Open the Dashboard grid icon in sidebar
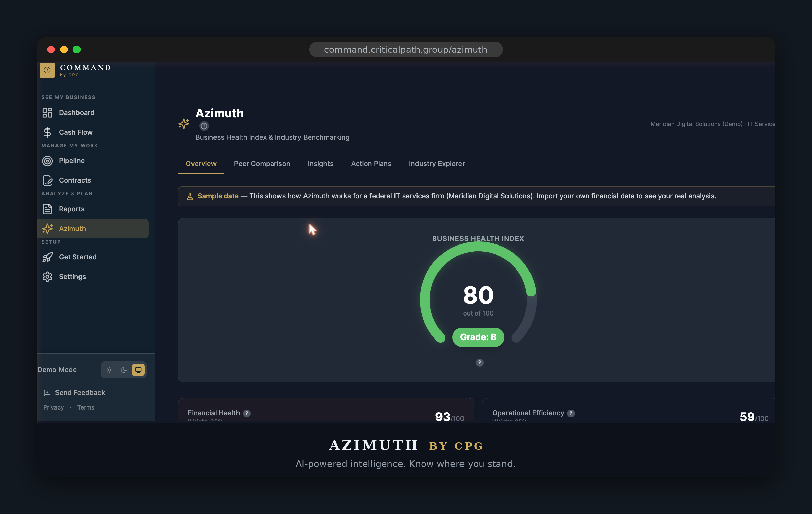This screenshot has width=812, height=514. pos(47,113)
